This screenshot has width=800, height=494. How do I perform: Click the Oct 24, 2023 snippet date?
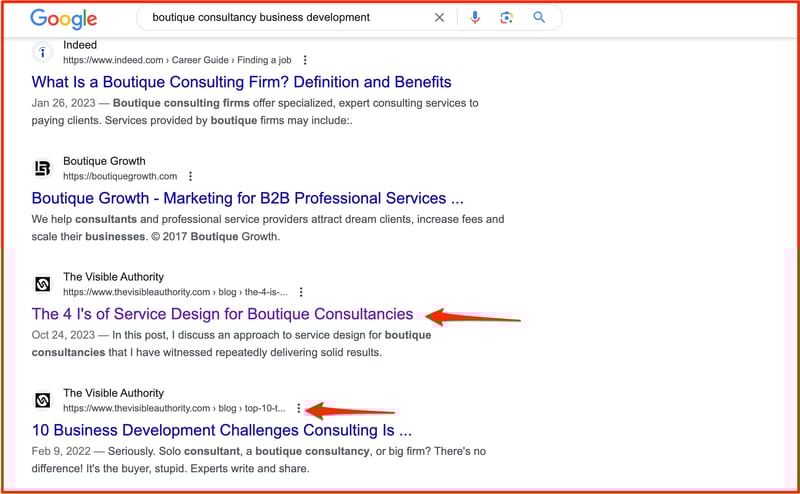point(63,335)
